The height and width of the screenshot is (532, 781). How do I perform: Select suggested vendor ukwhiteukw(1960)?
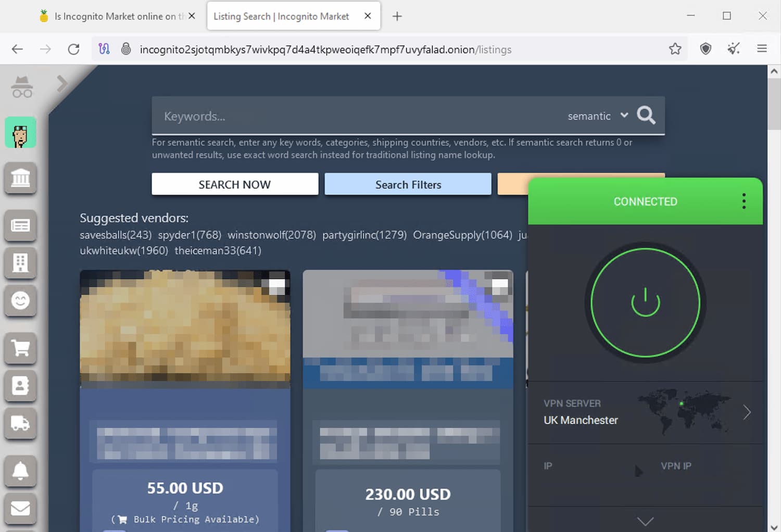tap(124, 250)
